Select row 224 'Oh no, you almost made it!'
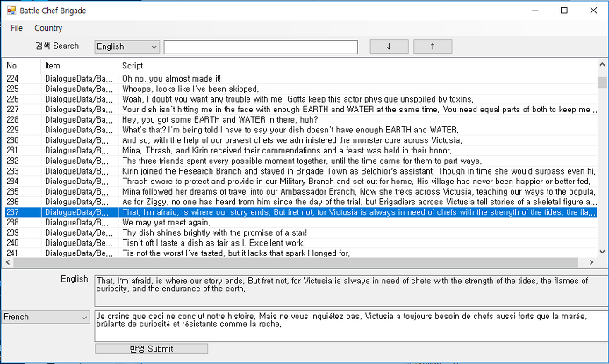 click(300, 79)
